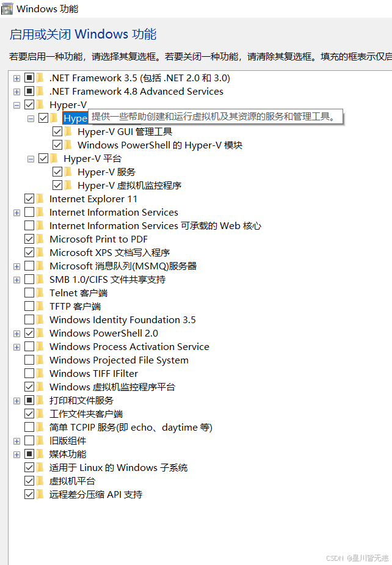
Task: Click folder icon next to Internet Explorer 11
Action: [40, 199]
